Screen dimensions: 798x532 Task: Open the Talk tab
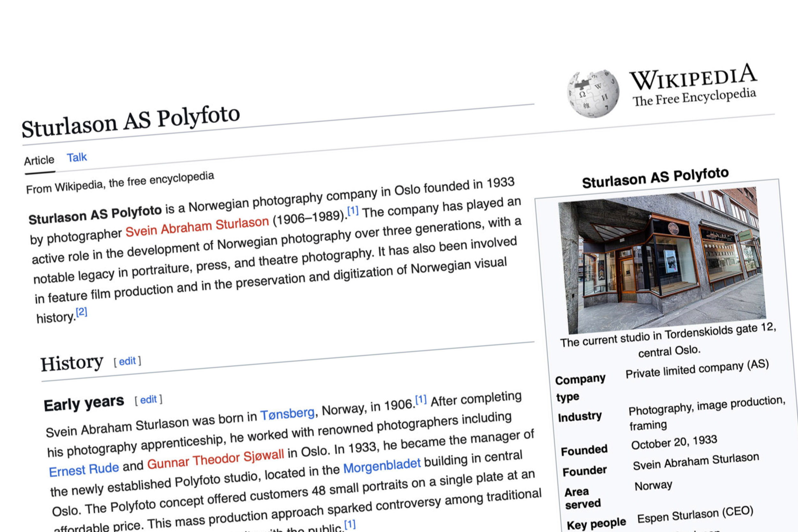(x=77, y=158)
